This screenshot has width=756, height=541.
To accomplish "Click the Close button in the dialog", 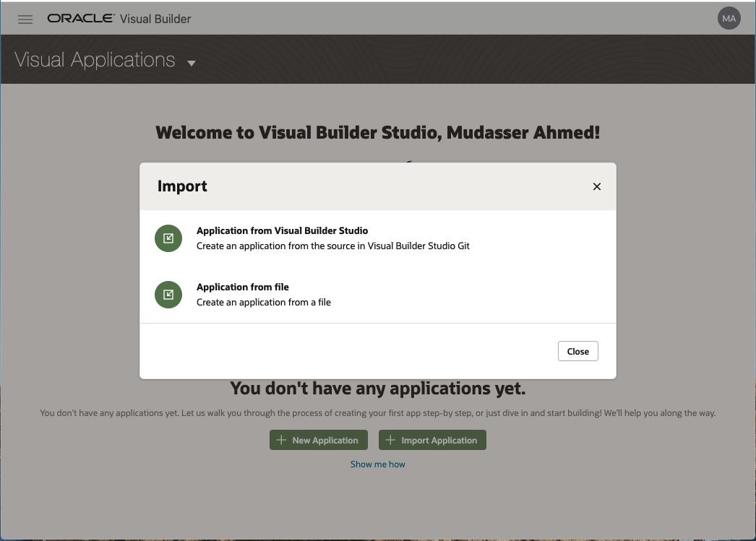I will [x=577, y=351].
